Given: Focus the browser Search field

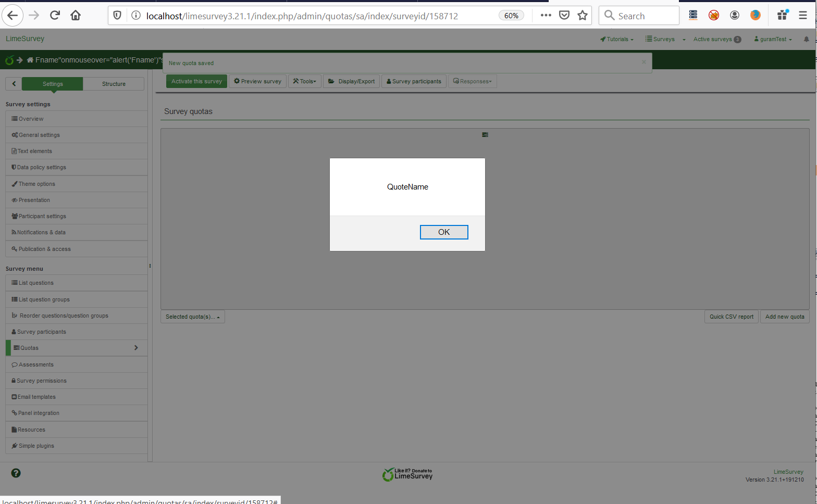Looking at the screenshot, I should coord(639,16).
